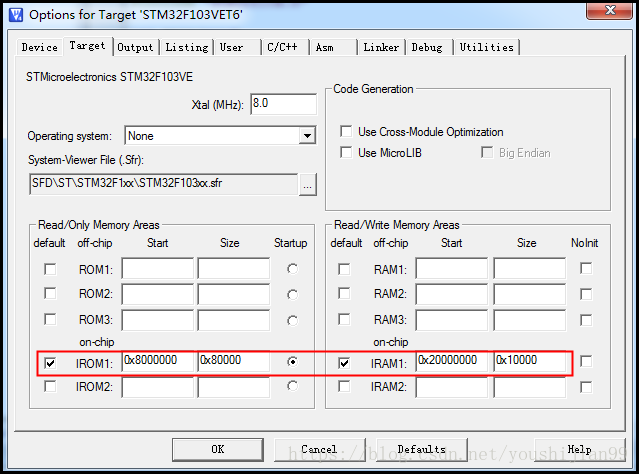Check the ROM1 default checkbox
The height and width of the screenshot is (474, 639).
50,269
